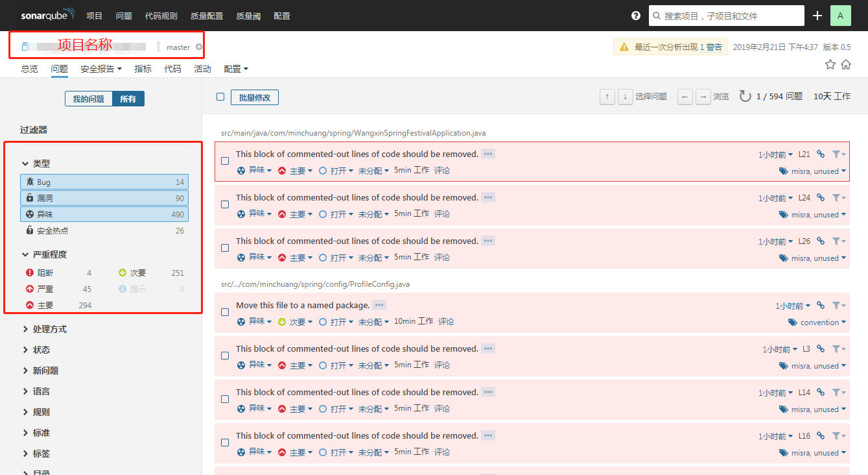Open the similar-issues funnel icon on first issue

[835, 154]
